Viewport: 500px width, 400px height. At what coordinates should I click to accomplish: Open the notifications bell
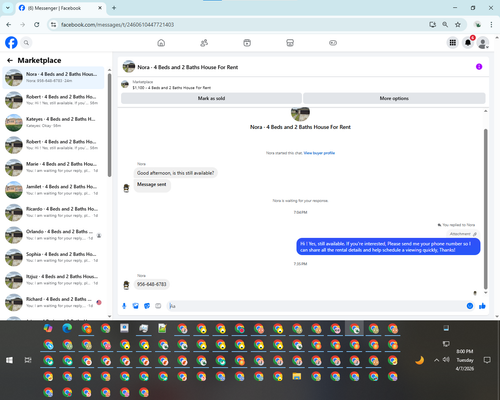(468, 43)
